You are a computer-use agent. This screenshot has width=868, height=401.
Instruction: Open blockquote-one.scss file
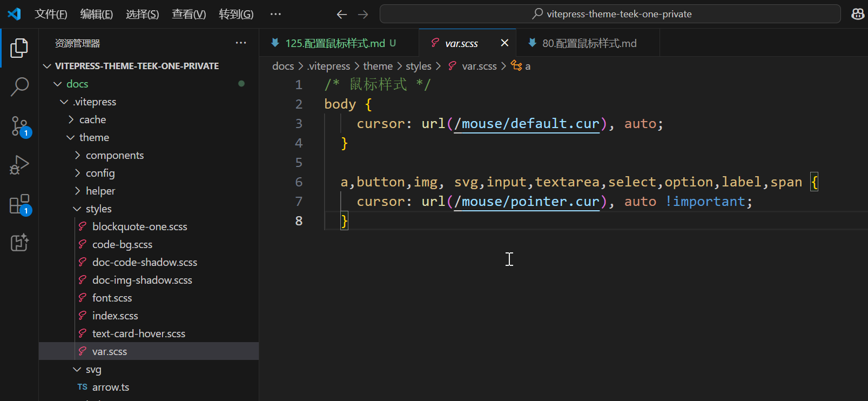click(149, 226)
